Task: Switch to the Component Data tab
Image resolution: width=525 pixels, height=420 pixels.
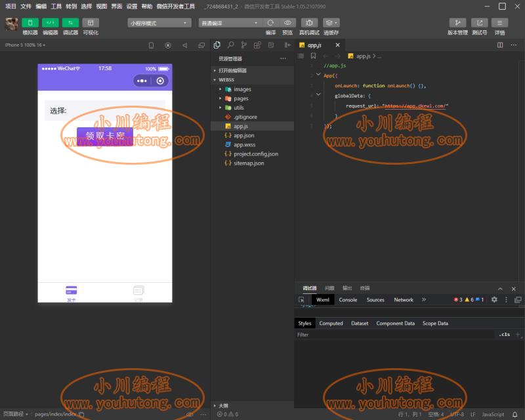Action: (x=396, y=324)
